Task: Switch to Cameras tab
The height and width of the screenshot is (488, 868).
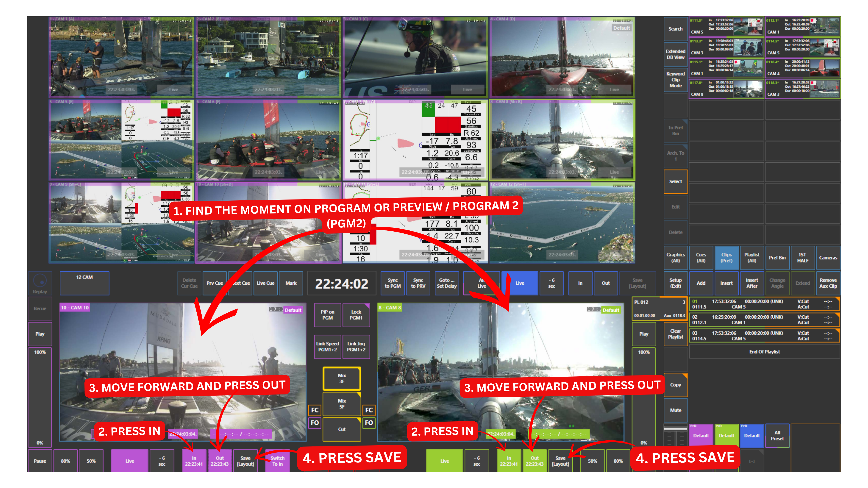Action: 828,258
